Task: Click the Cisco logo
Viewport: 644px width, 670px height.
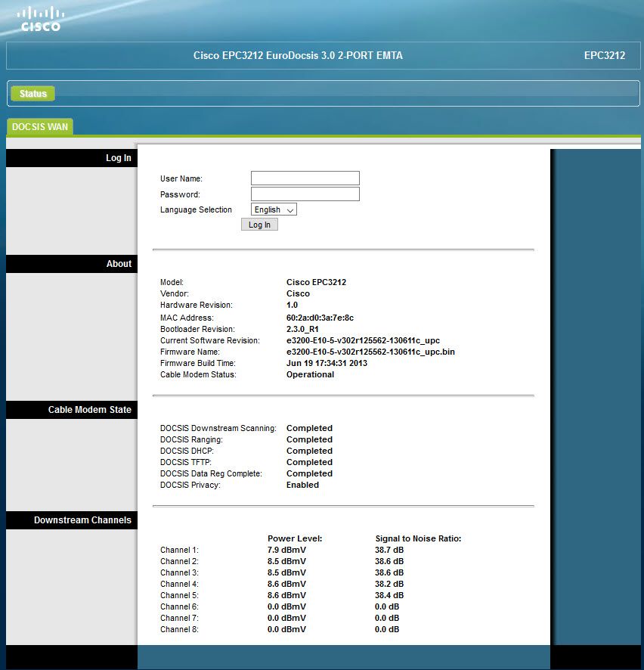Action: 41,19
